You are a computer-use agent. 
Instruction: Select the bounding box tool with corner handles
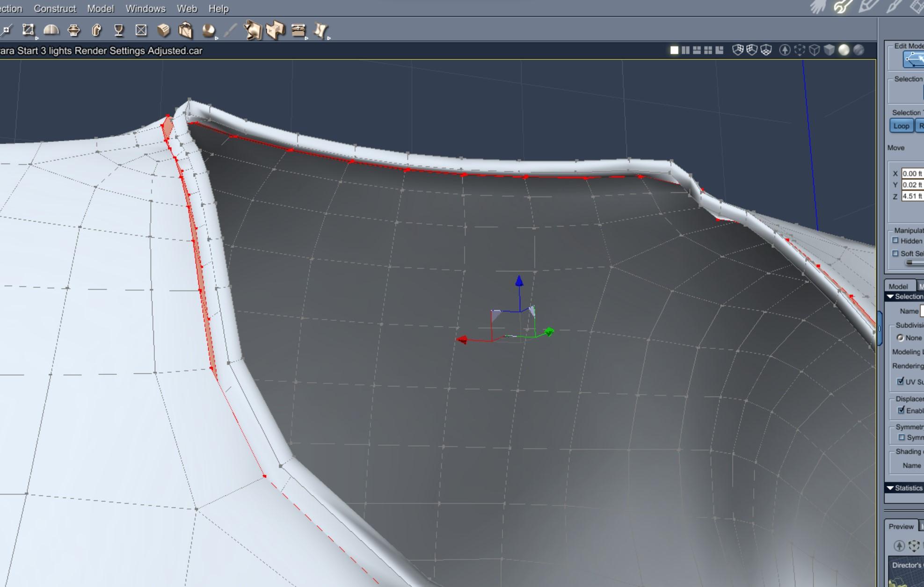pos(28,30)
